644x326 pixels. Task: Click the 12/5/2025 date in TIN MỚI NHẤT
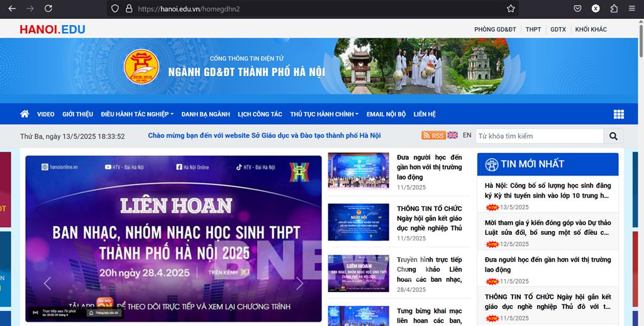(514, 244)
